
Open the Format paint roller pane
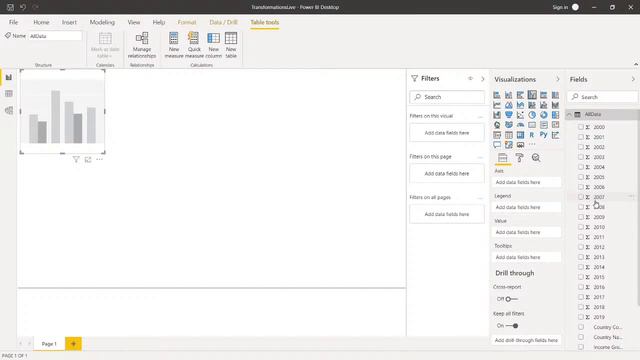coord(519,158)
